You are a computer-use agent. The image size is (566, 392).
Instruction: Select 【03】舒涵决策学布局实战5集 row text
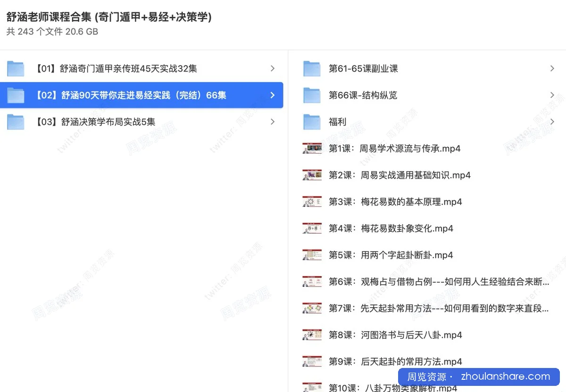click(95, 122)
